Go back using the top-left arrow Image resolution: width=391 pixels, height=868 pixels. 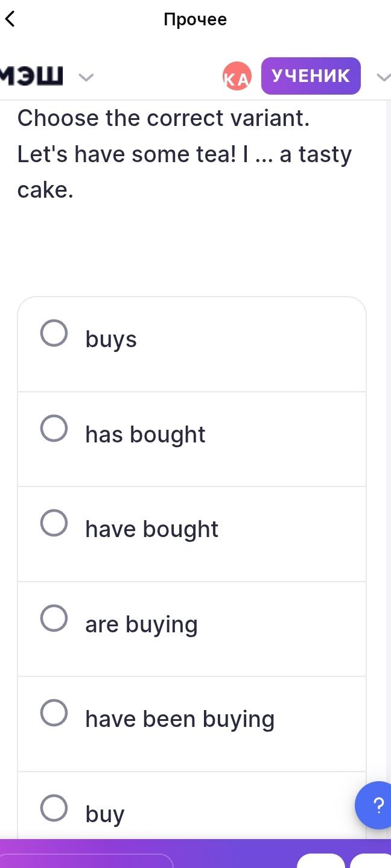tap(10, 19)
